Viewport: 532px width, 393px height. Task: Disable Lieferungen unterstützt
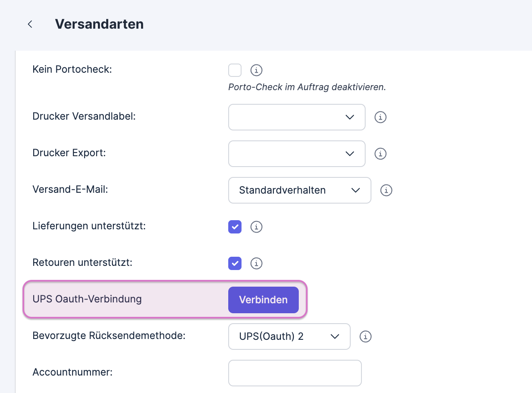point(235,227)
